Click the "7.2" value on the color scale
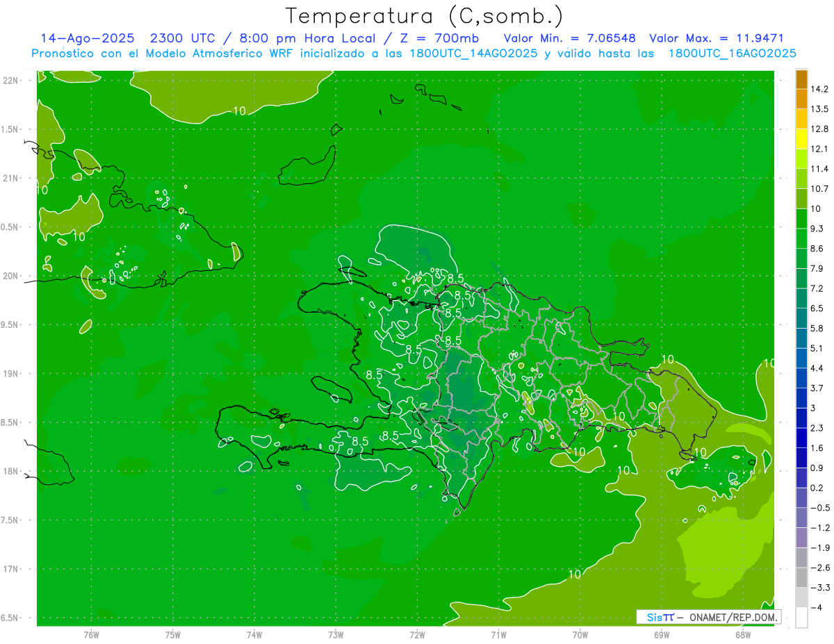The height and width of the screenshot is (644, 834). [817, 288]
